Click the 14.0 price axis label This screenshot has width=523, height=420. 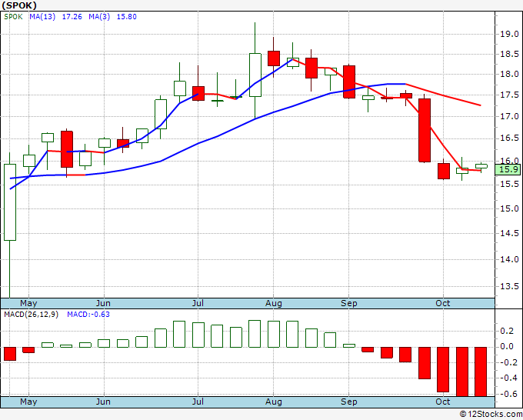(x=509, y=259)
